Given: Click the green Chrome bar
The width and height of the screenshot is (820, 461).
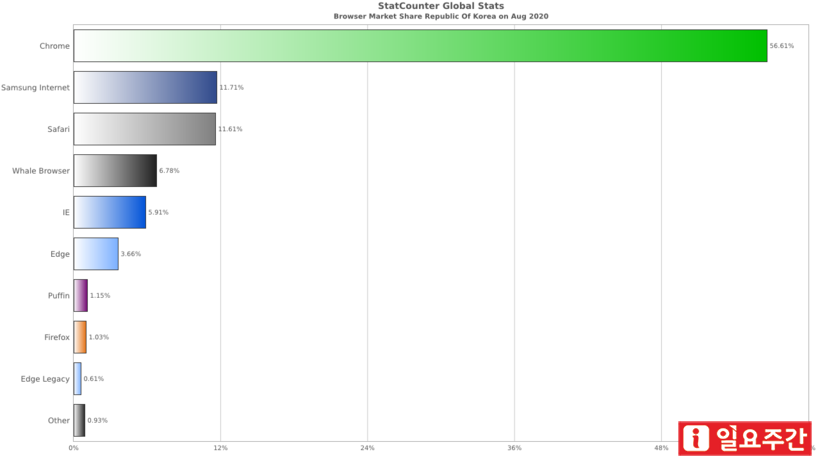Looking at the screenshot, I should coord(420,46).
